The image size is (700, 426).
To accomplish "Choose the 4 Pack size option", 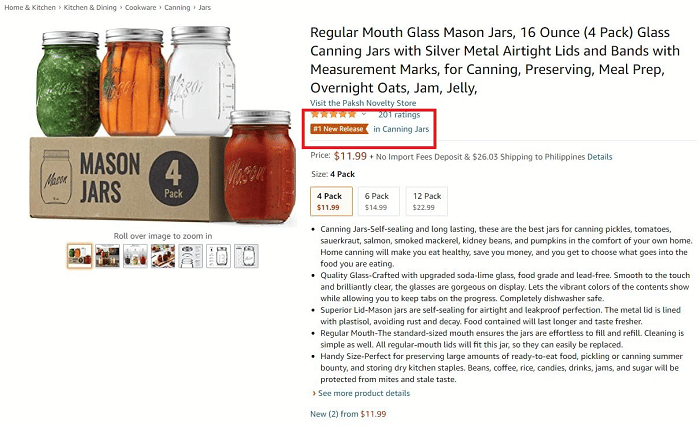I will tap(331, 201).
